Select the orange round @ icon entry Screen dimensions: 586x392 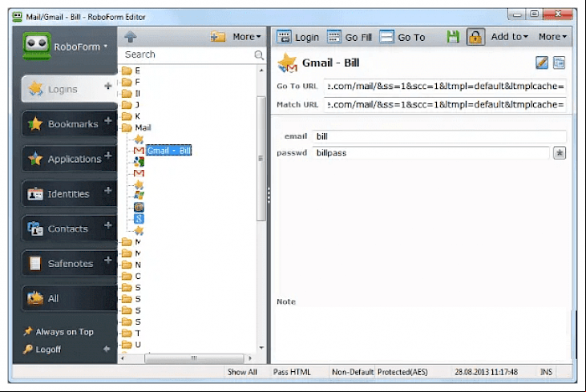pyautogui.click(x=139, y=207)
